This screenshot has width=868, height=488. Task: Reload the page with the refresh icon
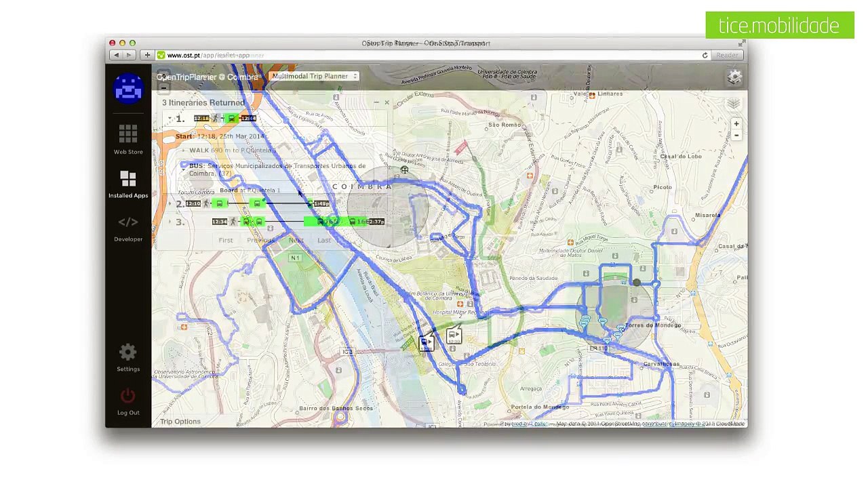click(x=705, y=56)
